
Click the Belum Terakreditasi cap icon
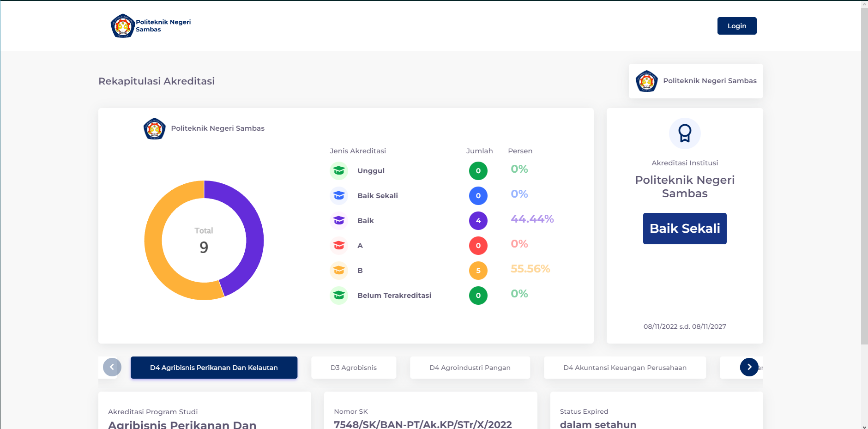pyautogui.click(x=339, y=296)
